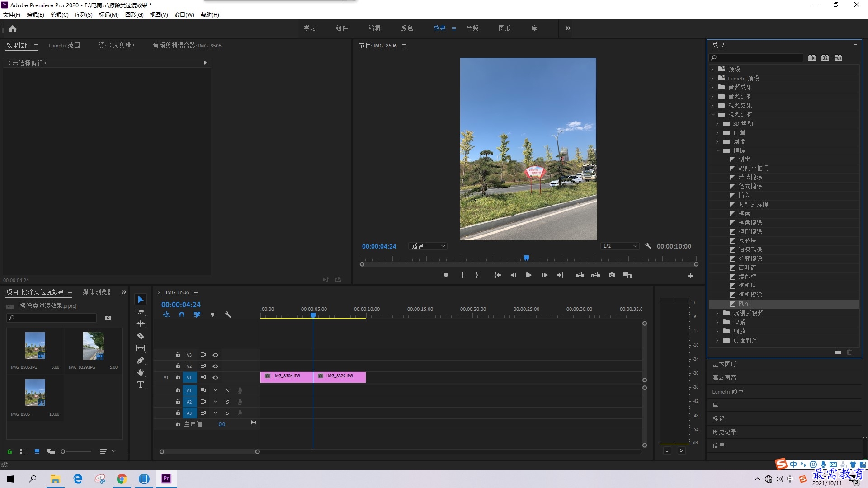Click Play in Program Monitor

[x=528, y=275]
